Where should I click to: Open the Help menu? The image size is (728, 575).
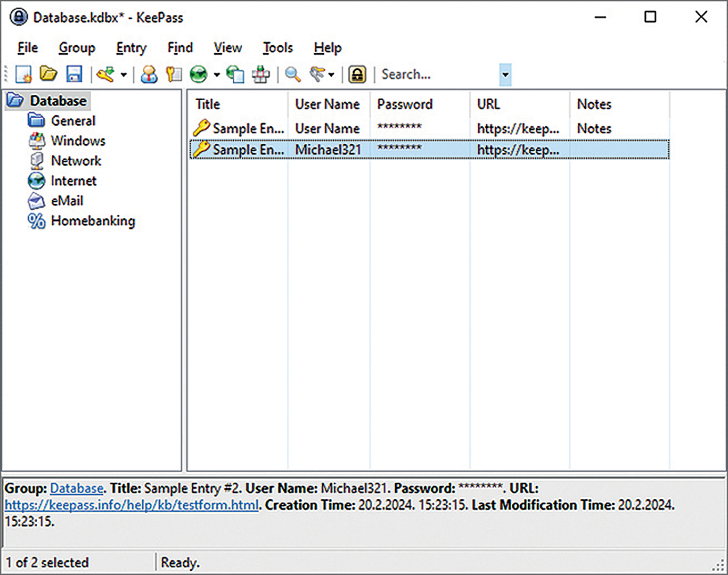tap(328, 48)
